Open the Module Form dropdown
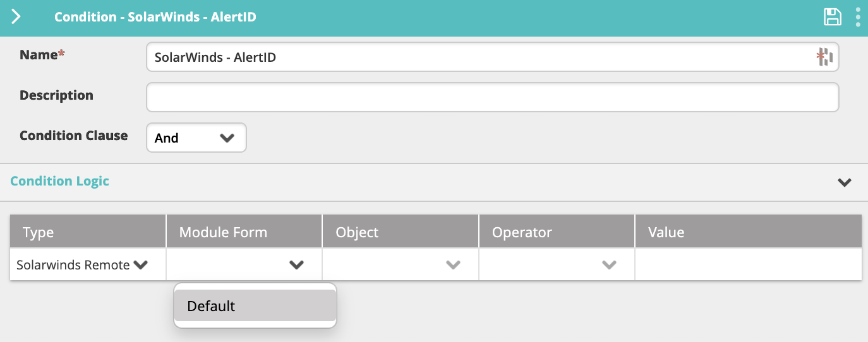868x342 pixels. tap(244, 265)
